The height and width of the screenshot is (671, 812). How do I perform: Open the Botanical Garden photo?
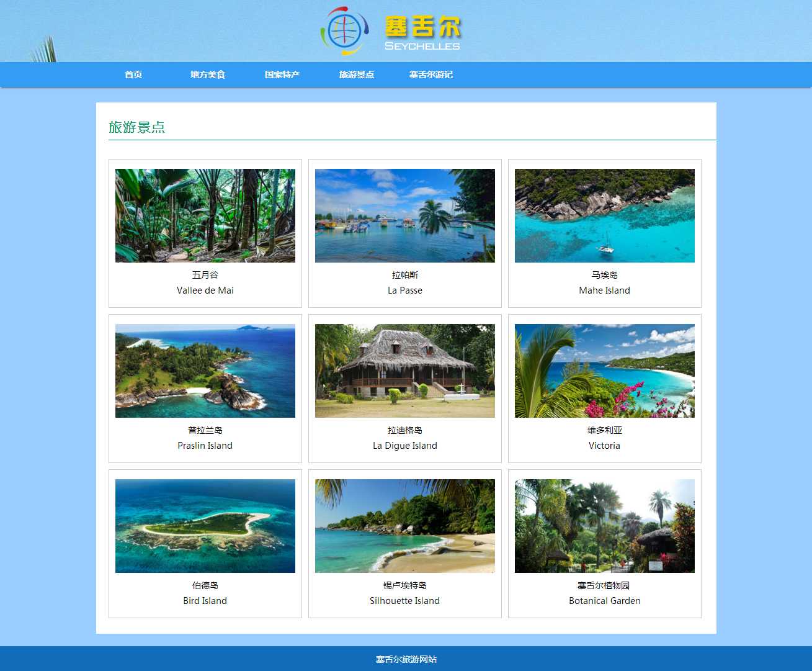point(605,526)
